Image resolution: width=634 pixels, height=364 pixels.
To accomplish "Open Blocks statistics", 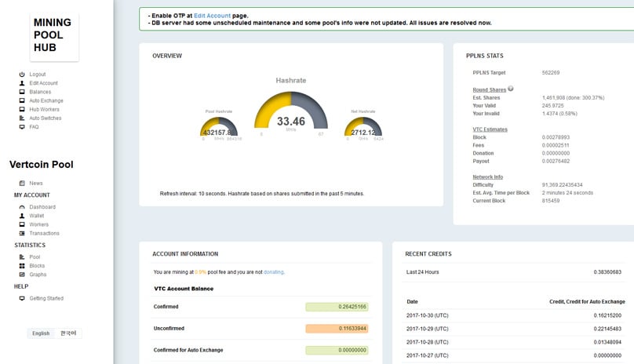I will [37, 266].
